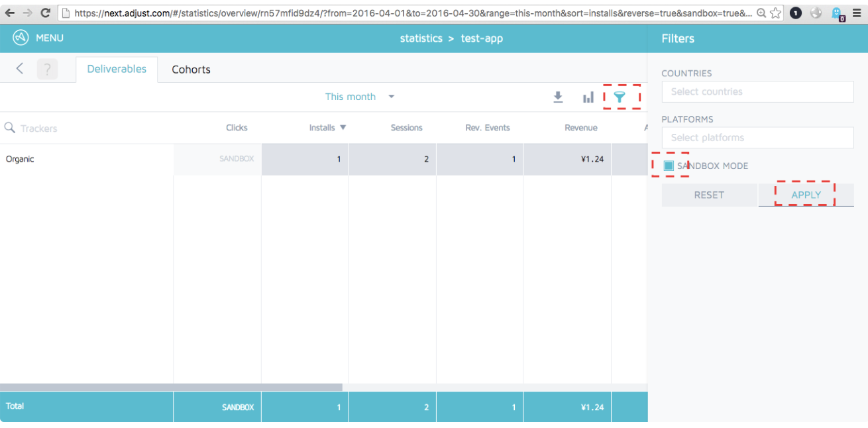Open the question mark help button
Image resolution: width=868 pixels, height=428 pixels.
click(47, 69)
